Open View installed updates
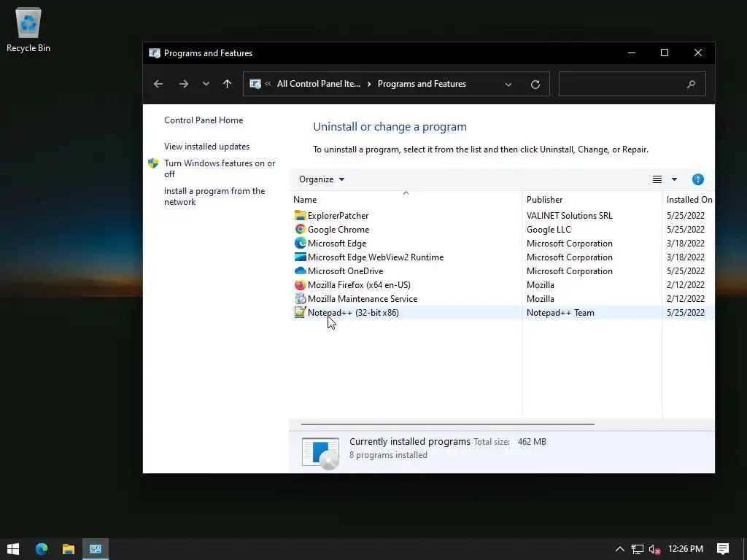This screenshot has width=747, height=560. [x=206, y=146]
